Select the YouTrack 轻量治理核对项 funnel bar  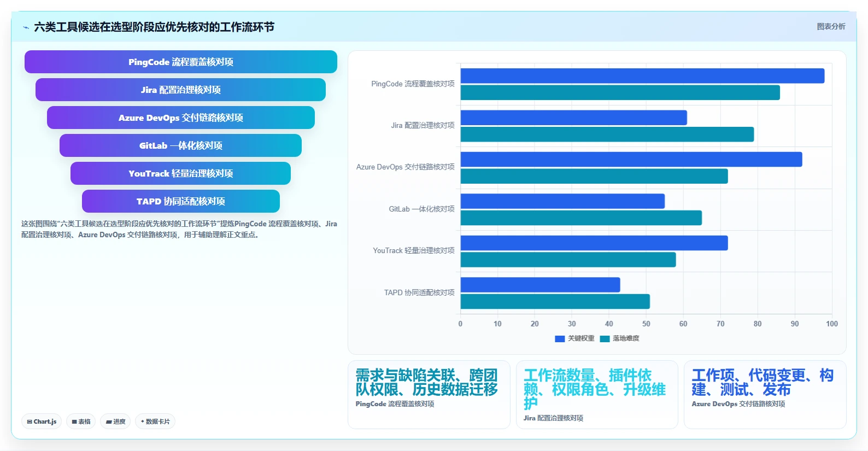(181, 173)
